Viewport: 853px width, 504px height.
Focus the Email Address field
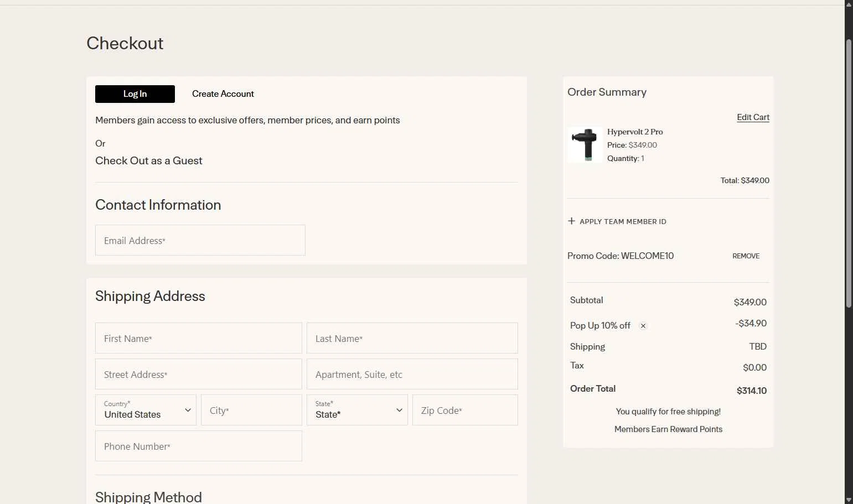200,240
